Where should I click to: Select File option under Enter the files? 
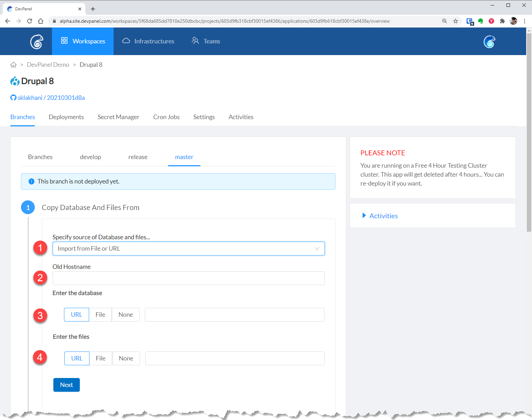coord(100,358)
